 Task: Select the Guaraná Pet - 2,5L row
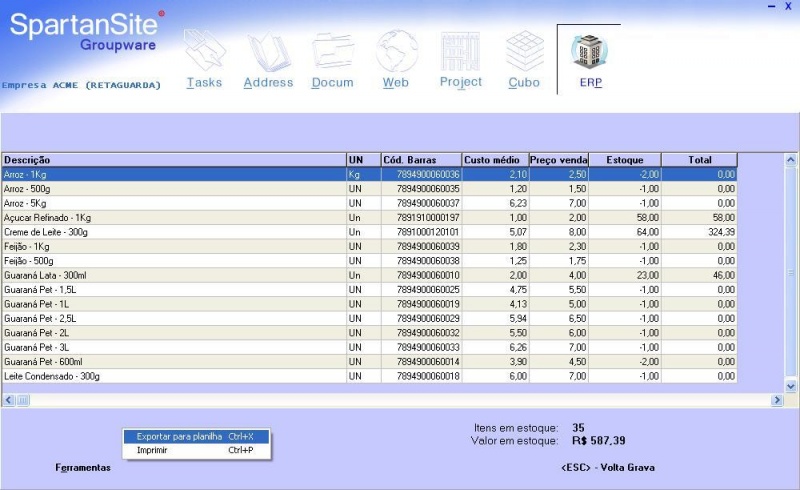(369, 318)
